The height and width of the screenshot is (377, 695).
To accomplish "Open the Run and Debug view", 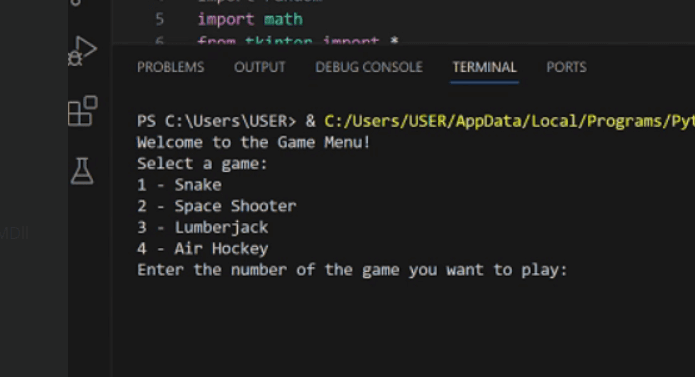I will (82, 51).
